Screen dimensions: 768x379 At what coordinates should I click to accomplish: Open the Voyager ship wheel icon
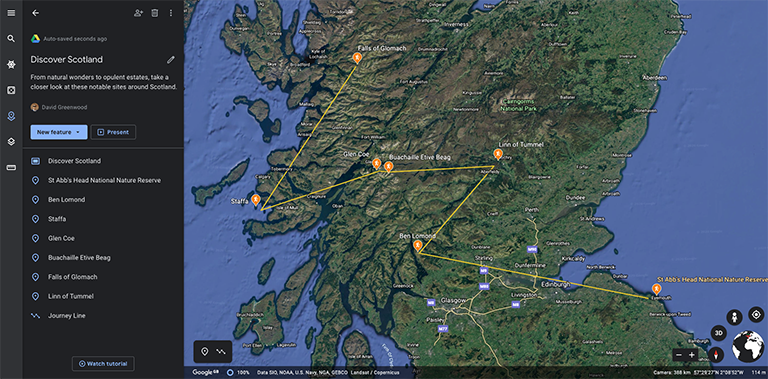click(x=11, y=64)
